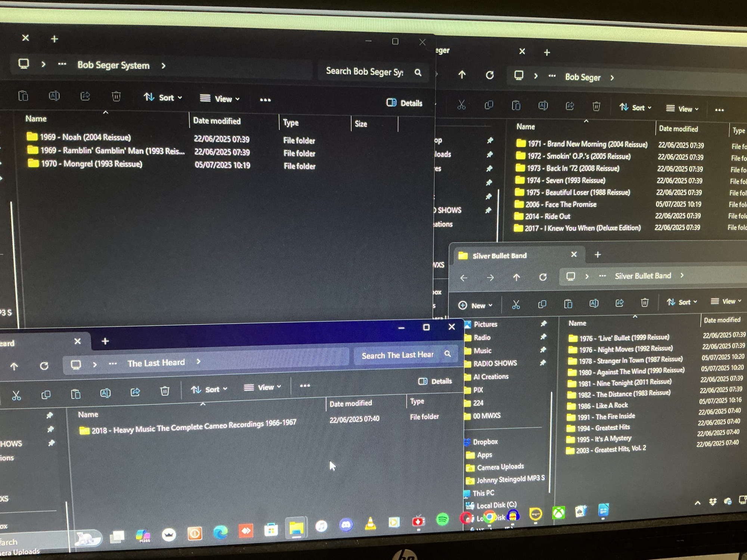Unpin the Pictures quick access item
The width and height of the screenshot is (747, 560).
click(543, 324)
